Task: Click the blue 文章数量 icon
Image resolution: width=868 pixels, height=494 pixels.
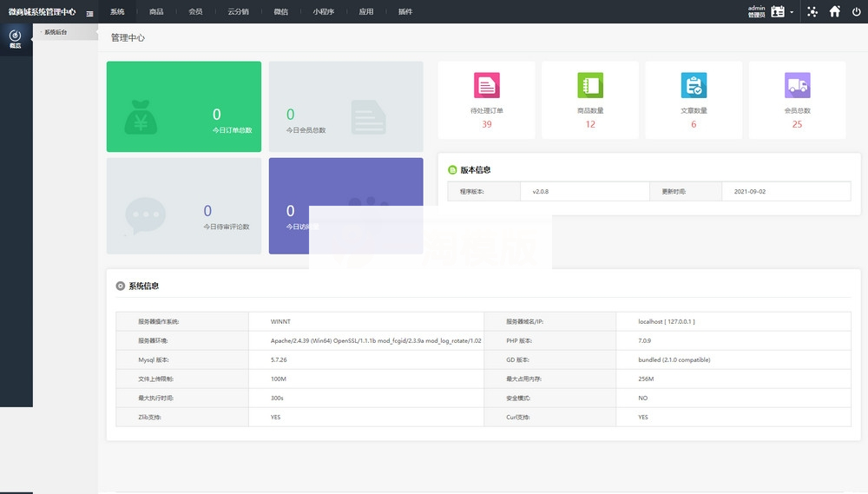Action: coord(694,85)
